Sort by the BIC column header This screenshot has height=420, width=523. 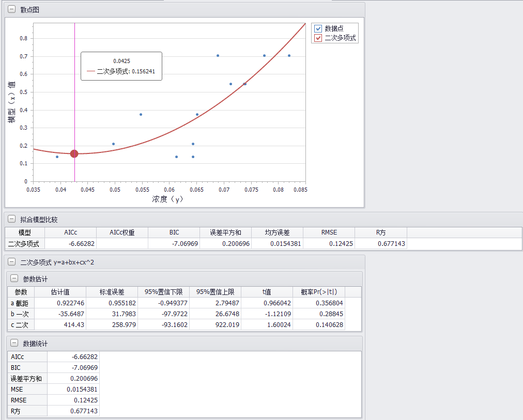pyautogui.click(x=174, y=232)
